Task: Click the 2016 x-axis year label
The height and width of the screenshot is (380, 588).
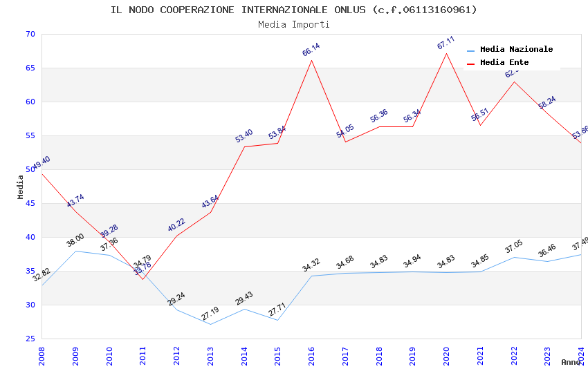Action: [x=311, y=356]
